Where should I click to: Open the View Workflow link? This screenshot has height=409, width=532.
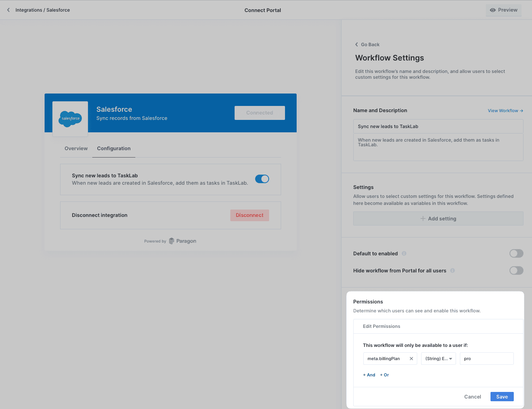coord(505,111)
